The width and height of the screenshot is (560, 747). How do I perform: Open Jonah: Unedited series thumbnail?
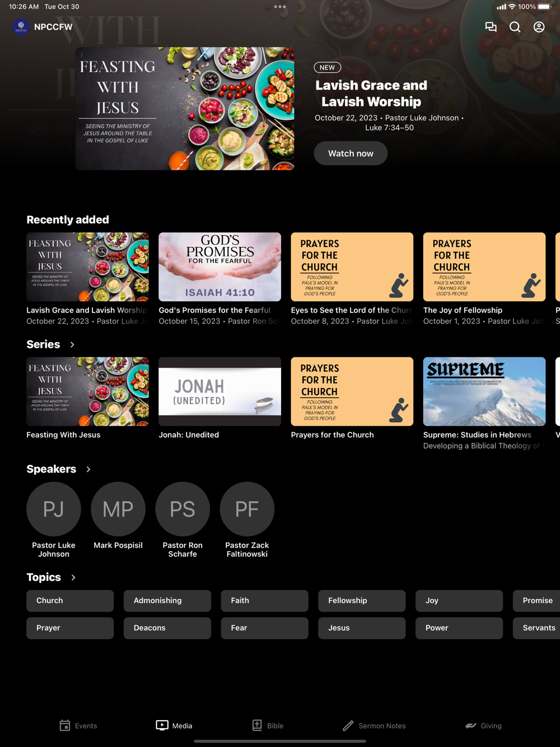point(220,391)
